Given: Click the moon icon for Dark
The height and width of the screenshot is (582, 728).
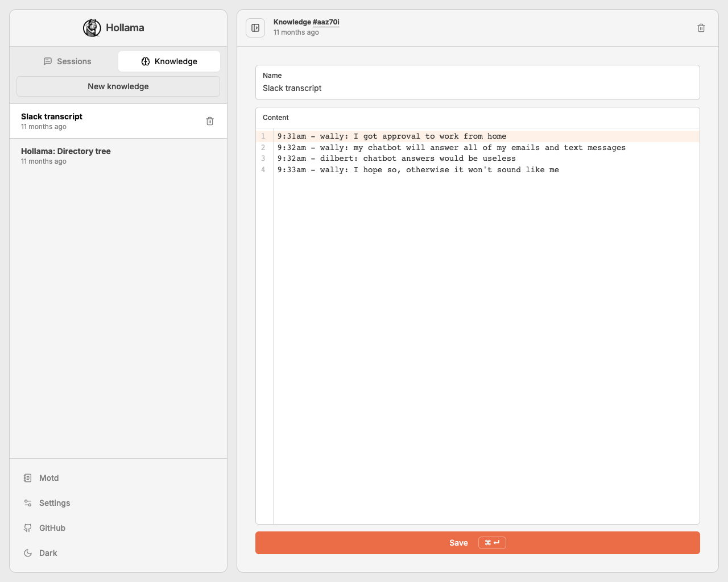Looking at the screenshot, I should coord(28,553).
